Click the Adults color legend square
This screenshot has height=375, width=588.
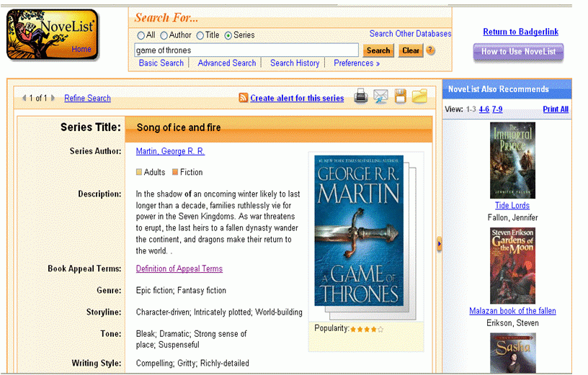pos(139,172)
